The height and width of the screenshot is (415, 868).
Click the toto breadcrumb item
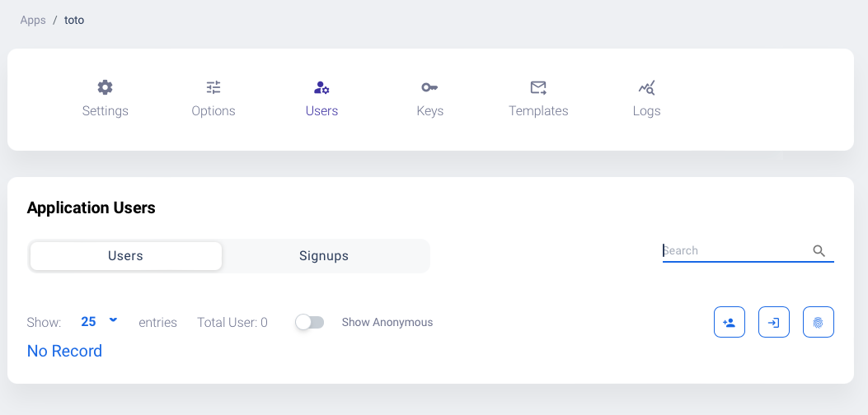tap(74, 20)
